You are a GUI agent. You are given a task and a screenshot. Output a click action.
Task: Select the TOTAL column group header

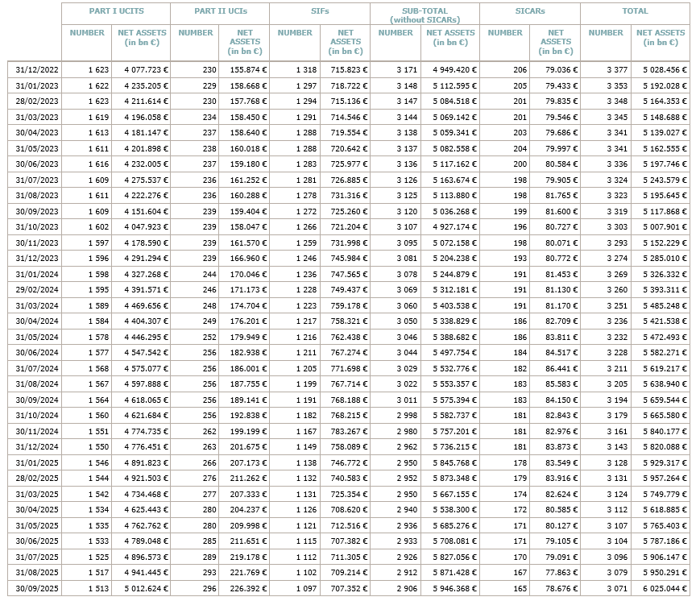click(634, 13)
